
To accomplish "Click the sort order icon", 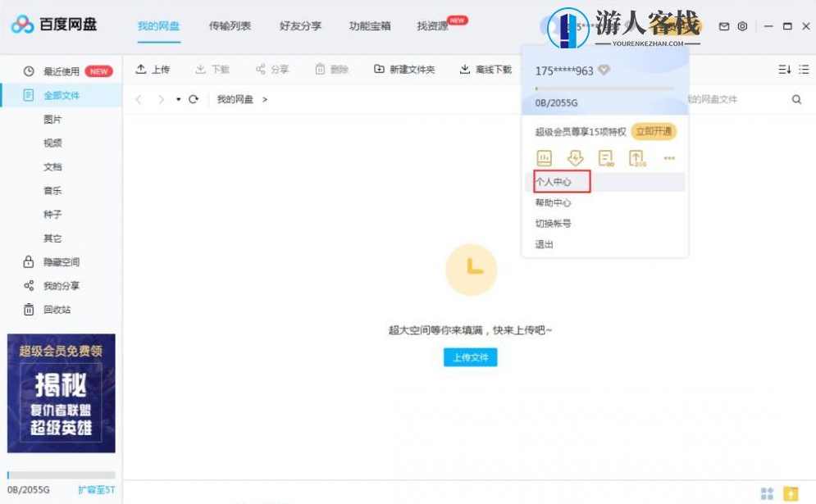I will click(784, 70).
